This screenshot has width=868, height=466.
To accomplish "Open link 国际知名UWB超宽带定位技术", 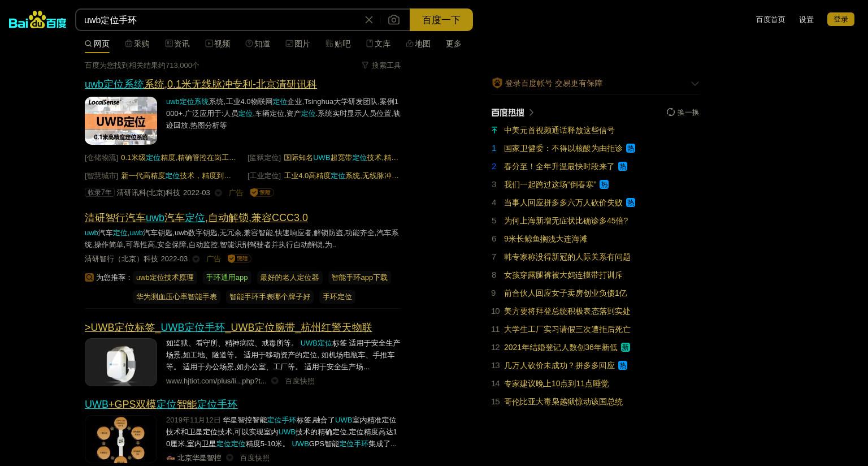I will pyautogui.click(x=341, y=158).
